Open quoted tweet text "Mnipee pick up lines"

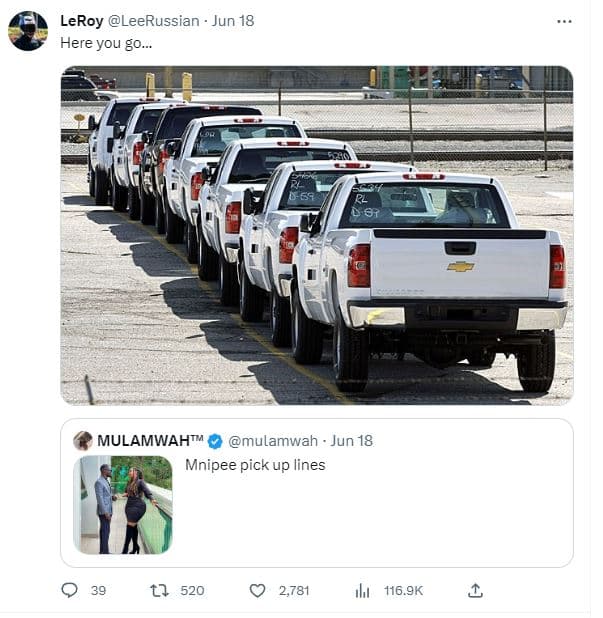click(x=255, y=465)
